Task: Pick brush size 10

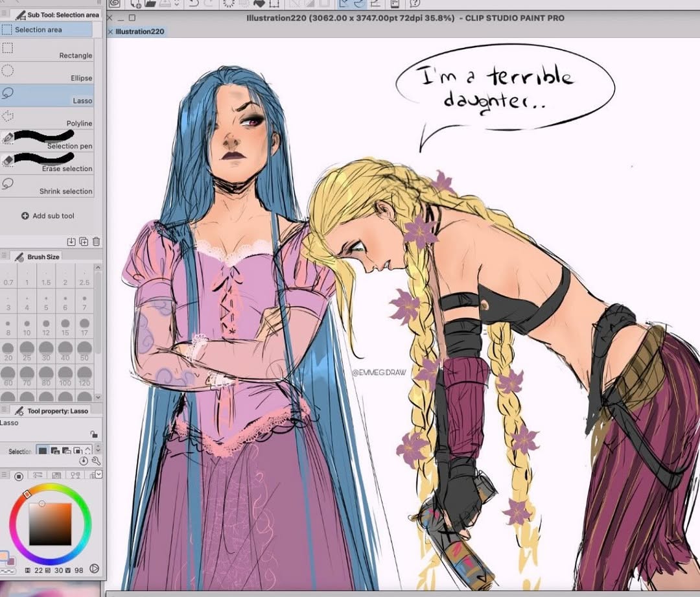Action: pos(27,327)
